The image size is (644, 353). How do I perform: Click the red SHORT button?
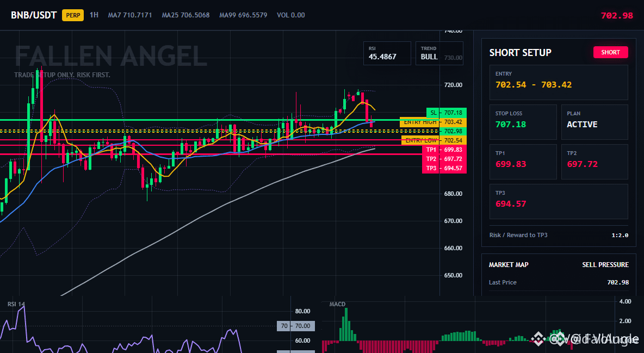point(610,52)
